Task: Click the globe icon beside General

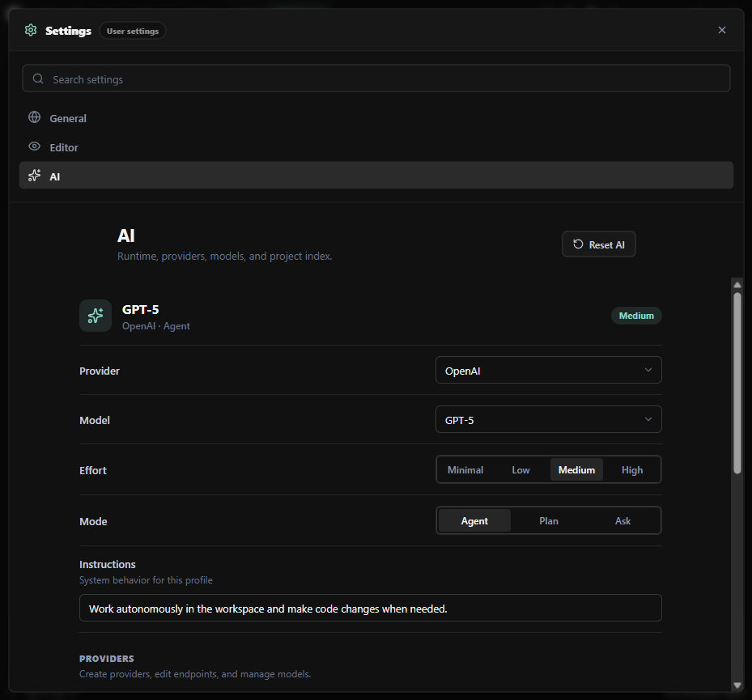Action: pyautogui.click(x=35, y=117)
